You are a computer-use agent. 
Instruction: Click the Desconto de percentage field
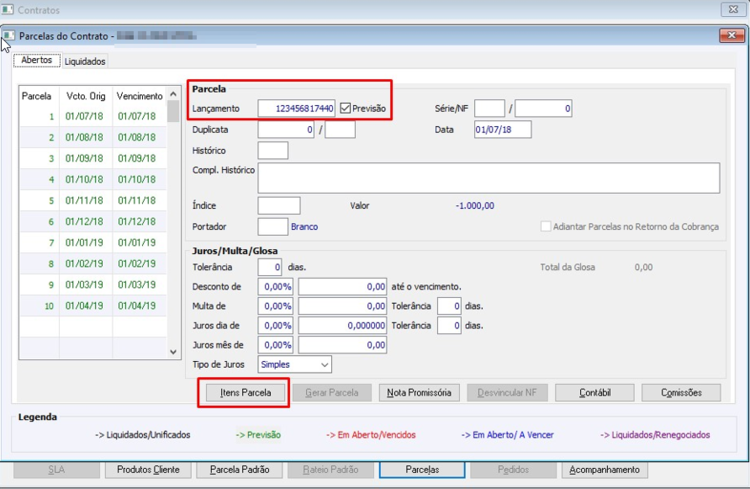point(276,287)
